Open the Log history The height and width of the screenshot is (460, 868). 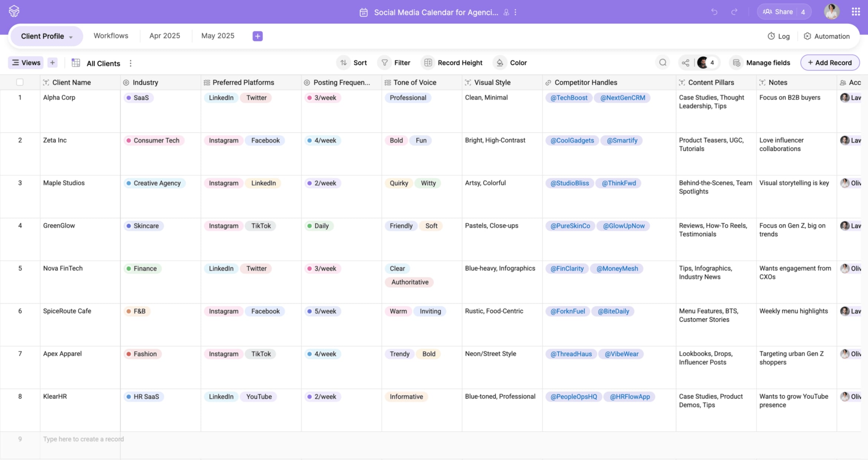tap(779, 36)
